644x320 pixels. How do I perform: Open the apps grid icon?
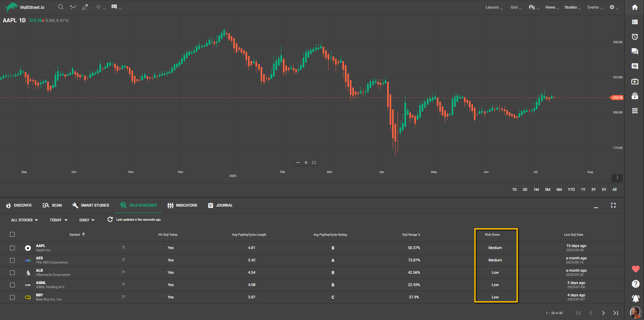point(635,111)
